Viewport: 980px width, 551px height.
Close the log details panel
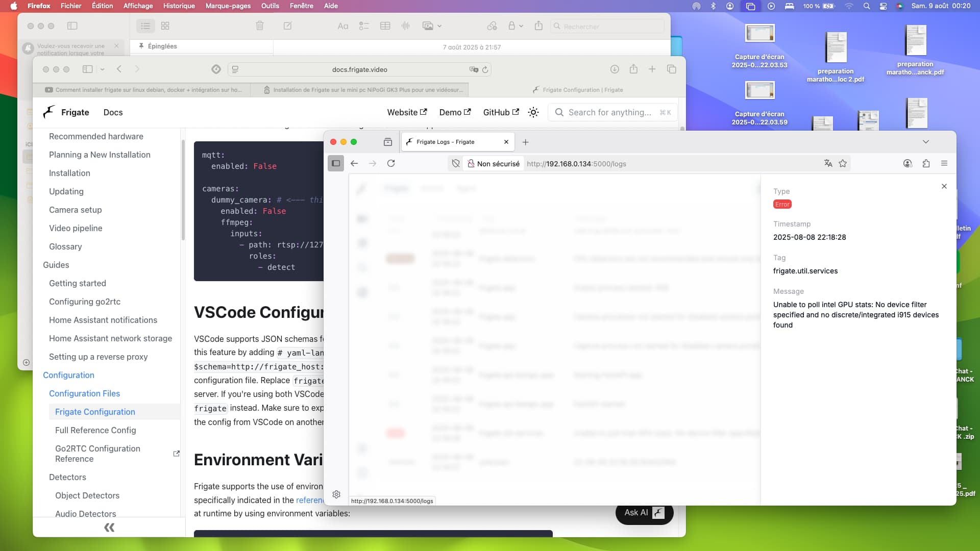(x=944, y=186)
